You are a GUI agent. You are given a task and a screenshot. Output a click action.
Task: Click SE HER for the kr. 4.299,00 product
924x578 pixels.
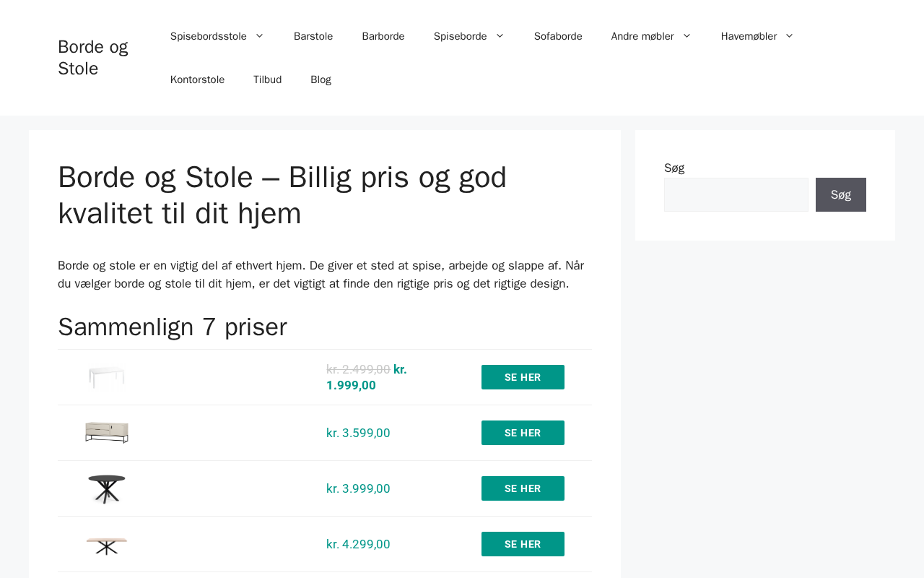523,544
